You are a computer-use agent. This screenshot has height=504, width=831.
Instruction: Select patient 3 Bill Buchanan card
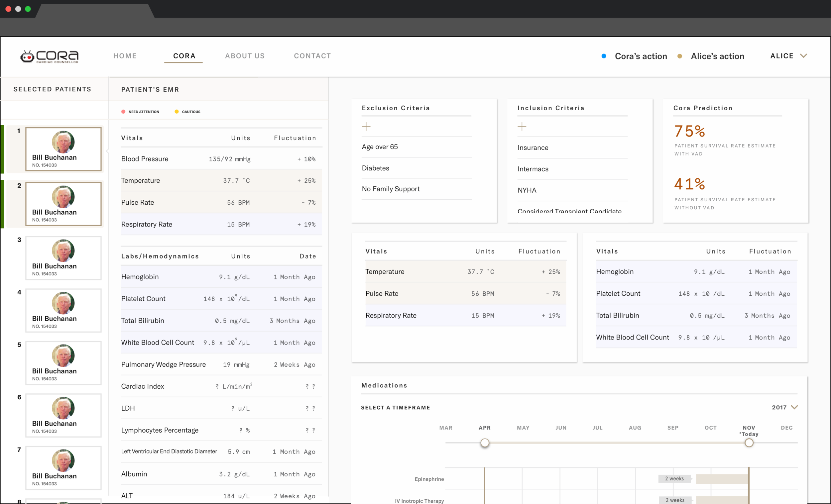[x=63, y=258]
